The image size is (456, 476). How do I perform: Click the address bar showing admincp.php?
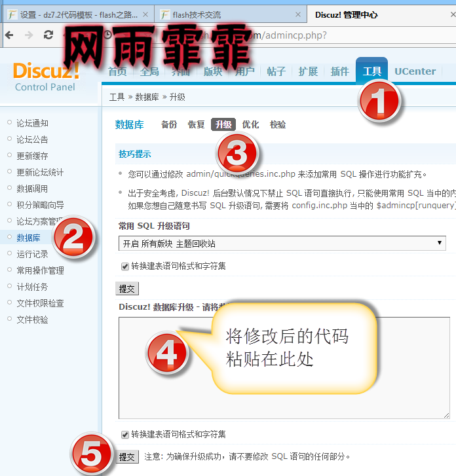click(294, 35)
